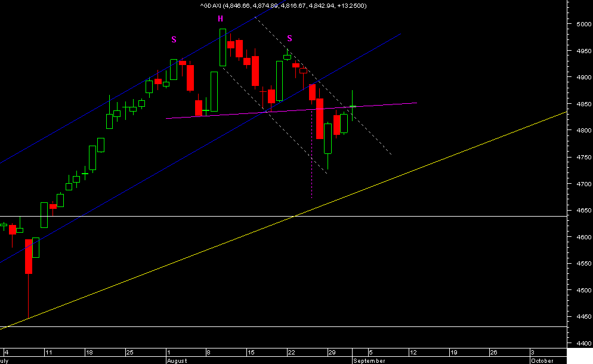Click date label 8 on time axis

tap(208, 352)
